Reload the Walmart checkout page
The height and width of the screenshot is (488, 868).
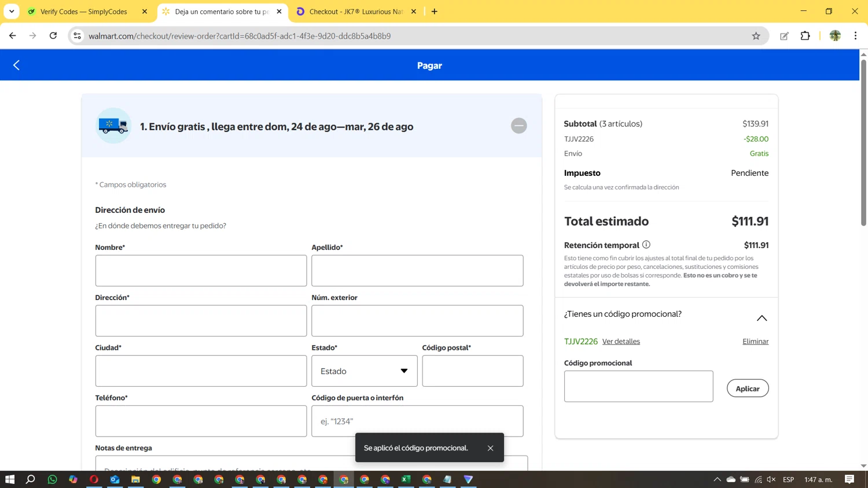coord(53,36)
